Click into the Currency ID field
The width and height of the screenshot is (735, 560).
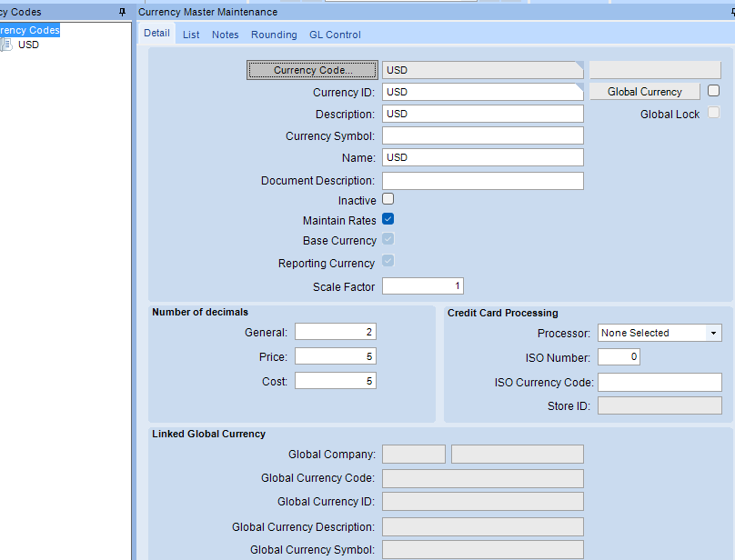pos(483,92)
